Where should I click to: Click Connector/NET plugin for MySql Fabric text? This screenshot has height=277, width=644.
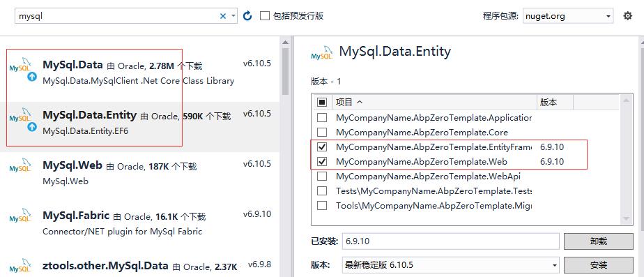[x=123, y=232]
